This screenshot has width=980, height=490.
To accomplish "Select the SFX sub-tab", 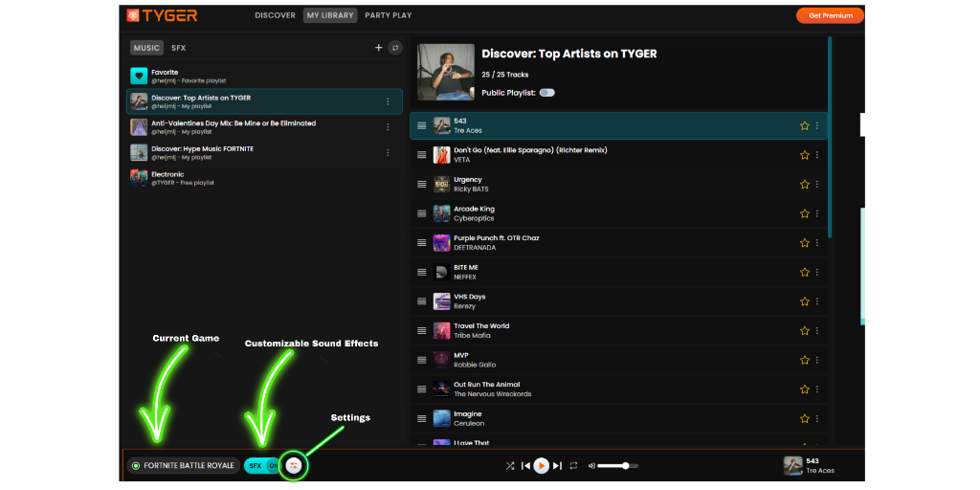I will tap(179, 48).
